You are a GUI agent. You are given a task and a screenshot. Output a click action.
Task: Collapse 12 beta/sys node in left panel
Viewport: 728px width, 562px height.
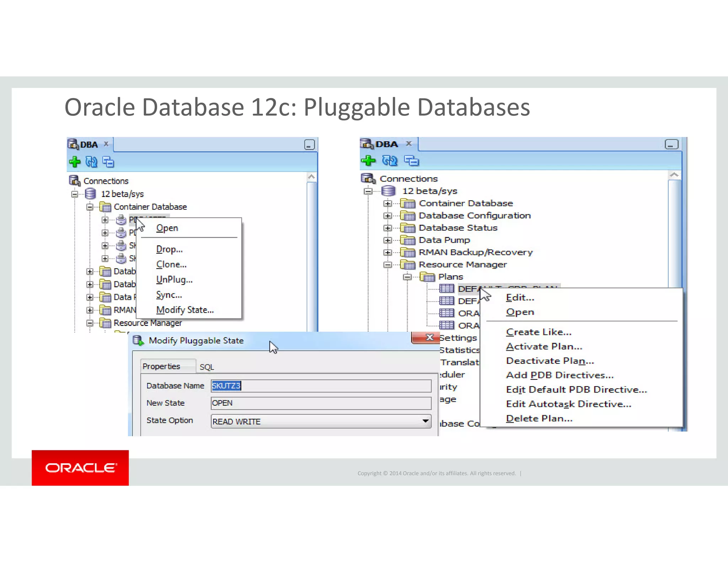pyautogui.click(x=75, y=194)
